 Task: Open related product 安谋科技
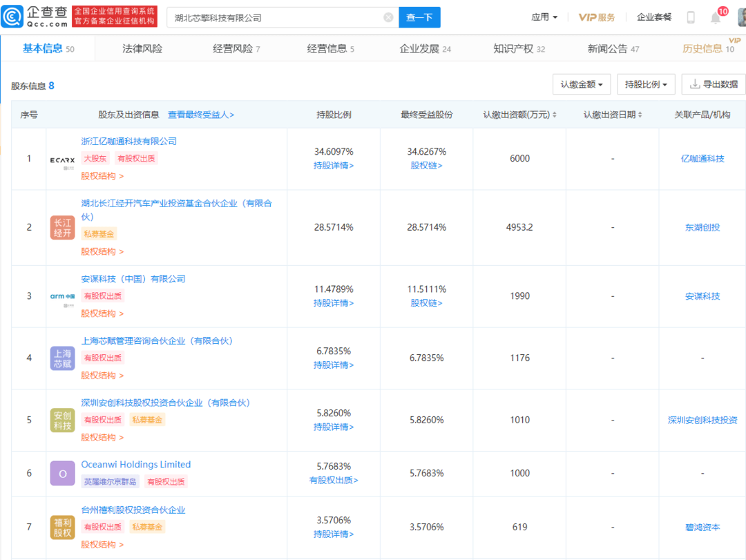pyautogui.click(x=702, y=296)
